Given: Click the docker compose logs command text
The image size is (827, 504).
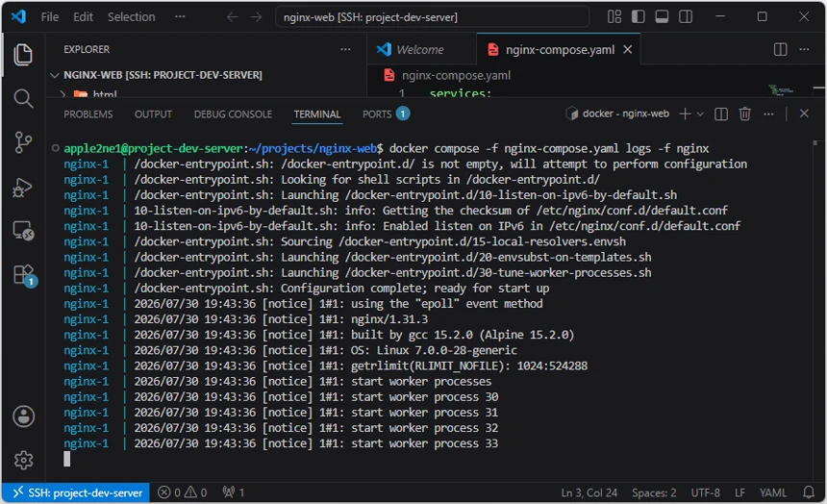Looking at the screenshot, I should [x=549, y=148].
